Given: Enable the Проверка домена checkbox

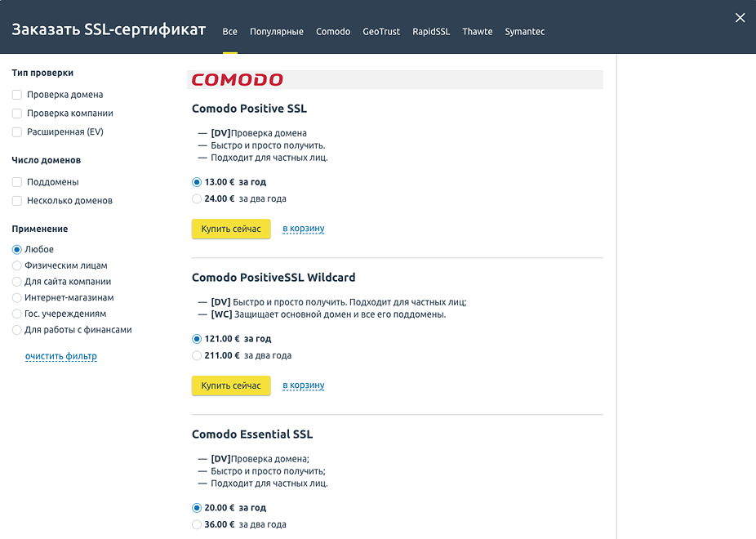Looking at the screenshot, I should coord(17,95).
